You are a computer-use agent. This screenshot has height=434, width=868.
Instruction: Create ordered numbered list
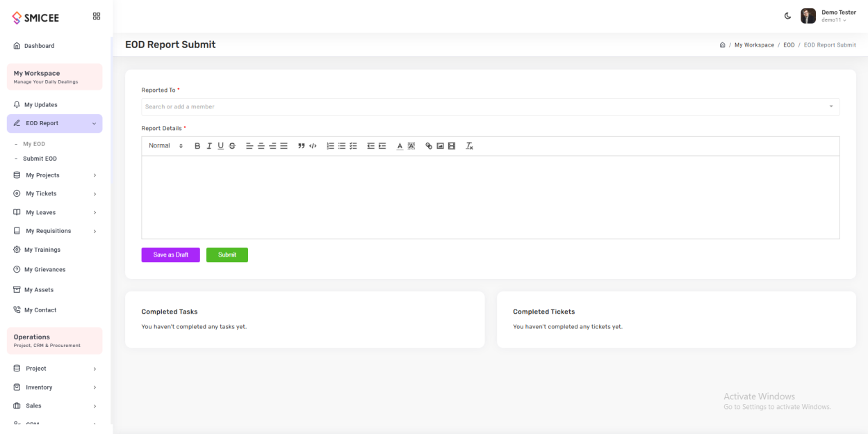[331, 146]
